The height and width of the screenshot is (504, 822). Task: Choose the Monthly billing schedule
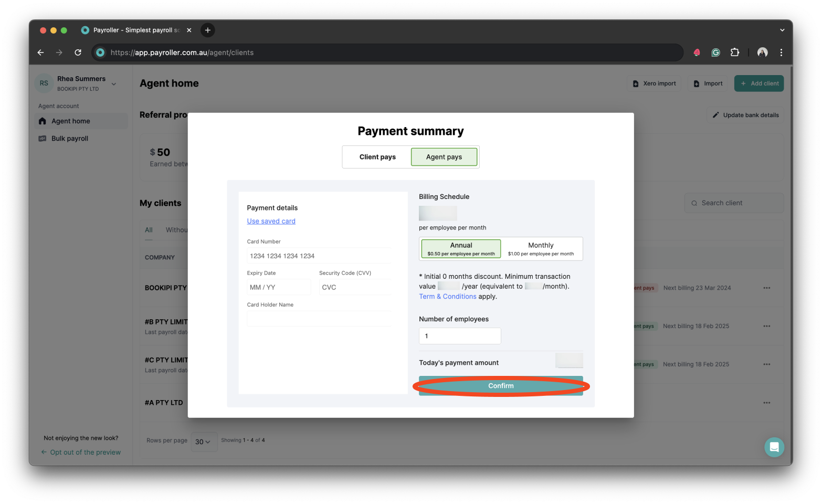tap(541, 249)
